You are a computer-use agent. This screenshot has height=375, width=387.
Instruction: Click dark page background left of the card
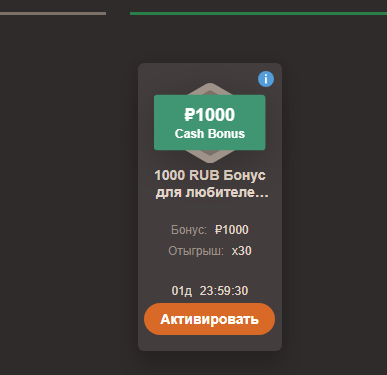click(68, 200)
